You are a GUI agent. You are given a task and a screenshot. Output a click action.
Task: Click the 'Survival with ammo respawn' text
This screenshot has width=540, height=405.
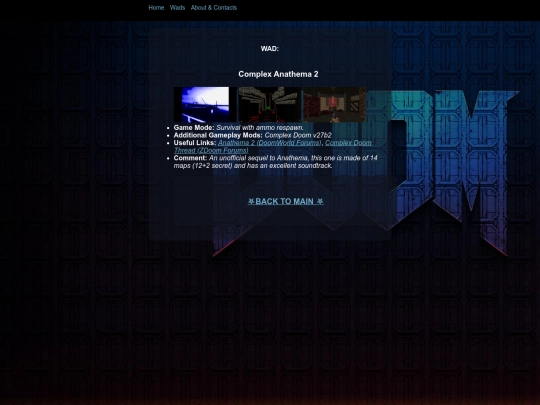(x=260, y=127)
